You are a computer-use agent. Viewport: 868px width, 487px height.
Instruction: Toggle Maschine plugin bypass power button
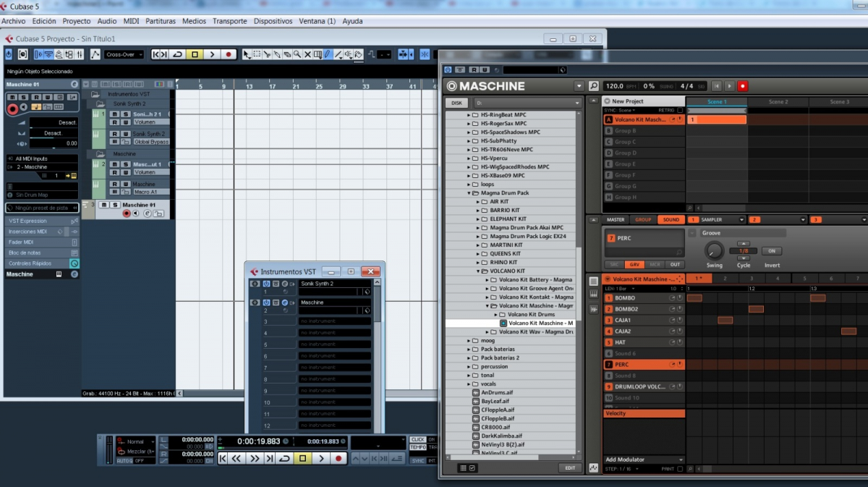[x=448, y=69]
